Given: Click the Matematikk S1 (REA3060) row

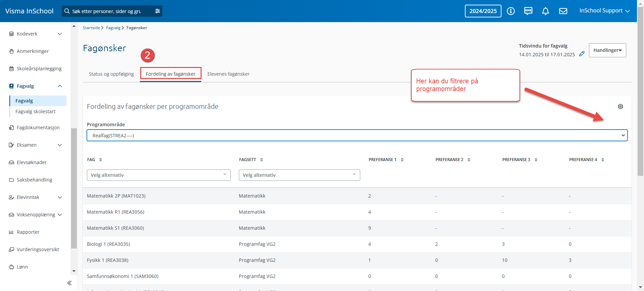Looking at the screenshot, I should (x=357, y=228).
